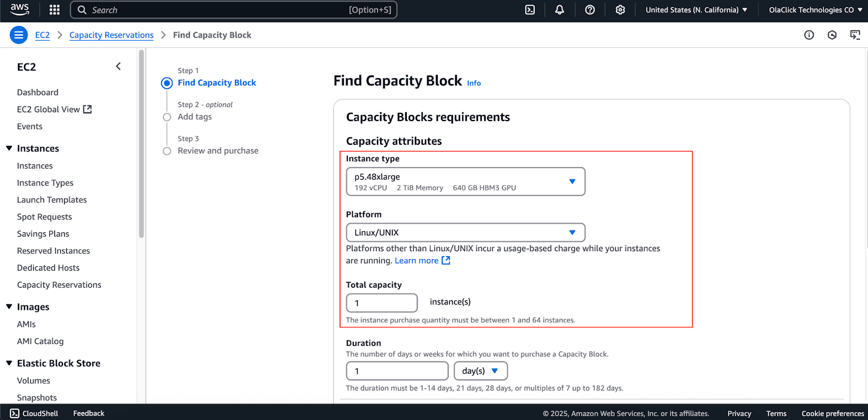The image size is (868, 420).
Task: Open Launch Templates in the sidebar
Action: 52,200
